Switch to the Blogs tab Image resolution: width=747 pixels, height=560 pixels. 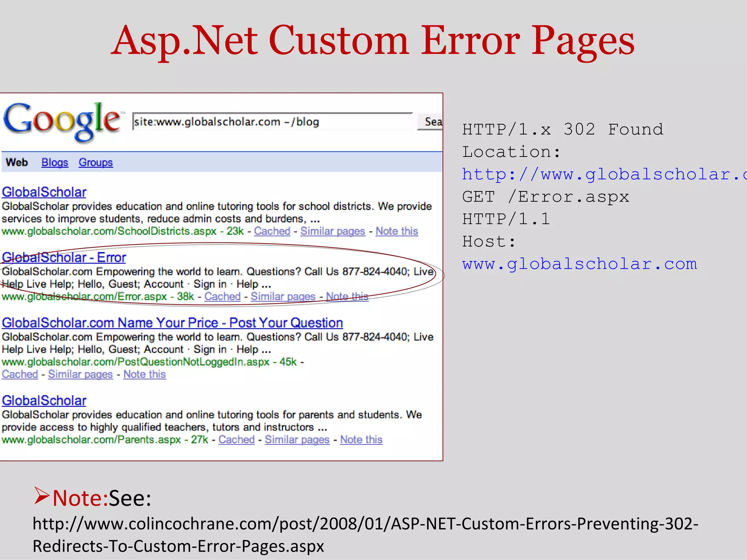pos(55,162)
